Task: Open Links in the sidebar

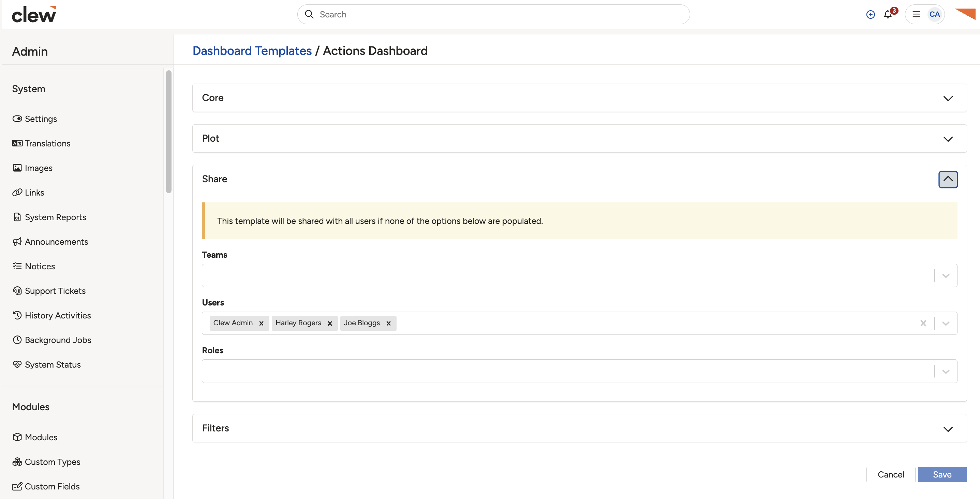Action: (x=28, y=193)
